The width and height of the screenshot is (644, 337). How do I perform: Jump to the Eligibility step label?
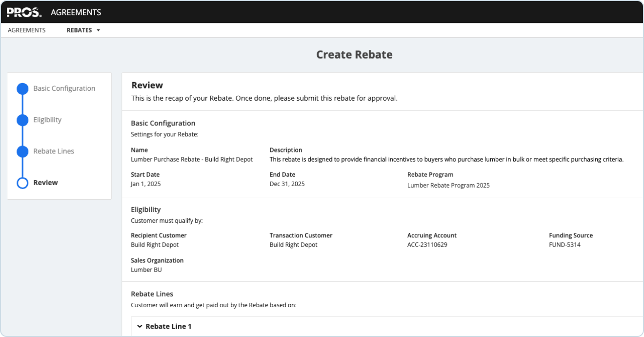(47, 120)
